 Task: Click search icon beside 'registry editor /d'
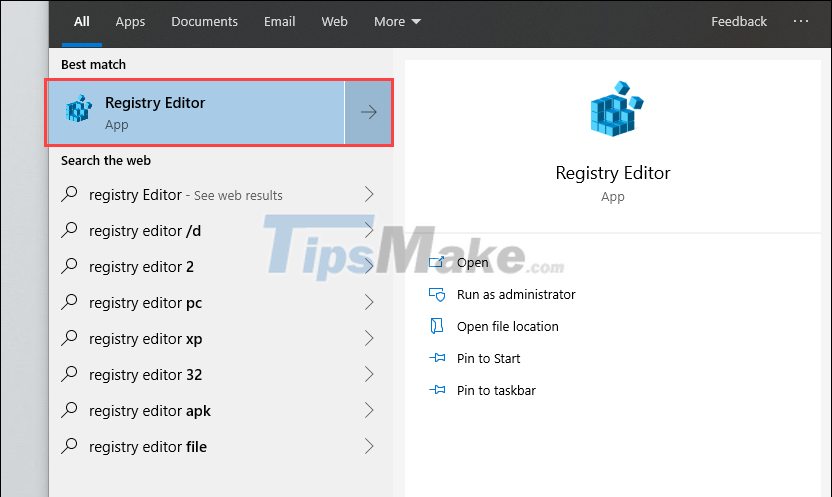click(70, 230)
